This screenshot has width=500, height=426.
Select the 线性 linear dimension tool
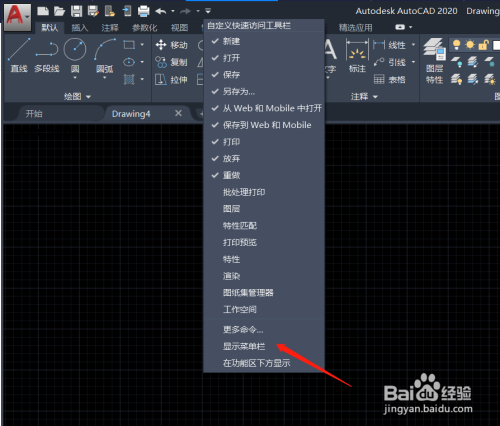coord(389,45)
